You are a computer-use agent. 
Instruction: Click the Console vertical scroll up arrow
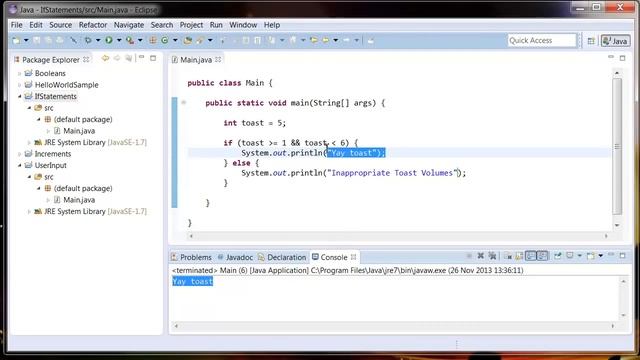click(x=623, y=281)
